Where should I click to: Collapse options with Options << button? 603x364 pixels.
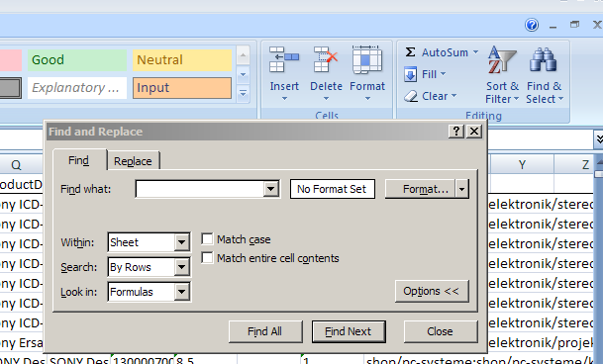(x=432, y=291)
